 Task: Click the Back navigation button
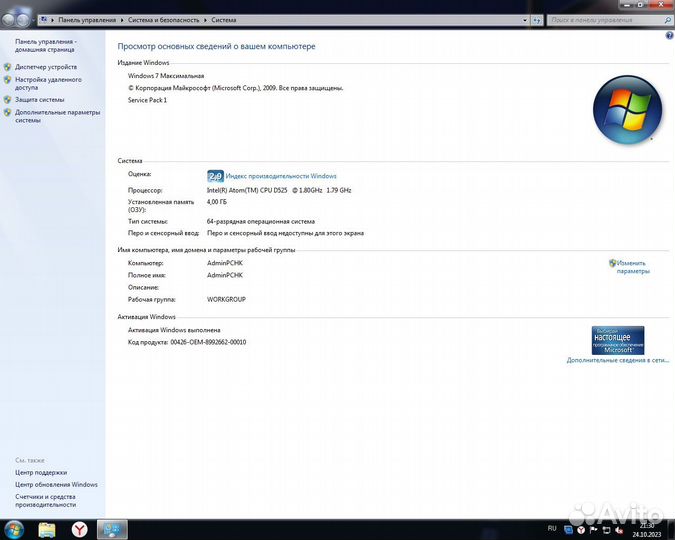9,20
